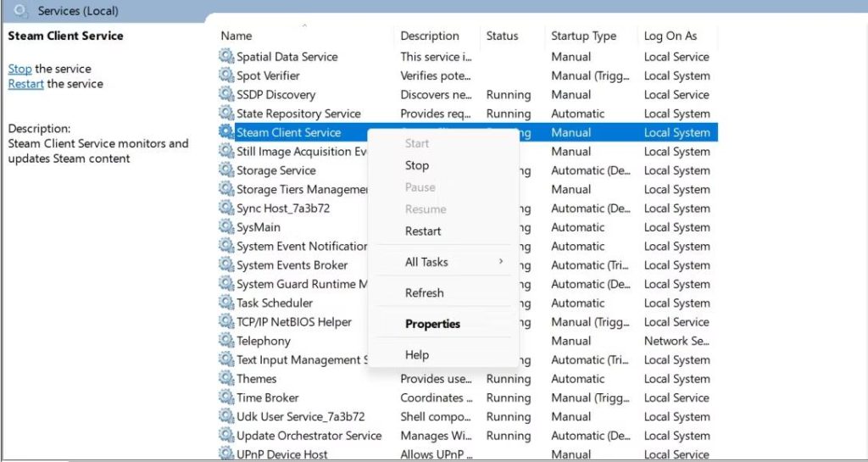Click the UPnP Device Host gear icon

tap(226, 454)
